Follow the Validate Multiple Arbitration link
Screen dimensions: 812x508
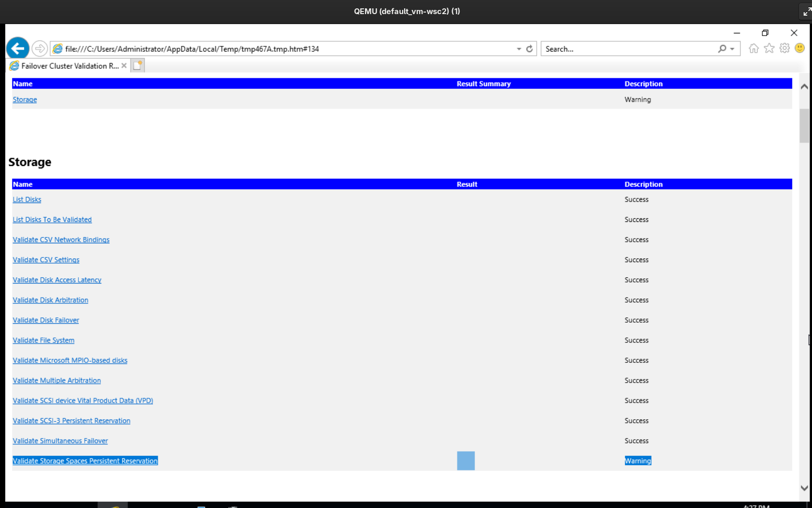click(x=57, y=381)
